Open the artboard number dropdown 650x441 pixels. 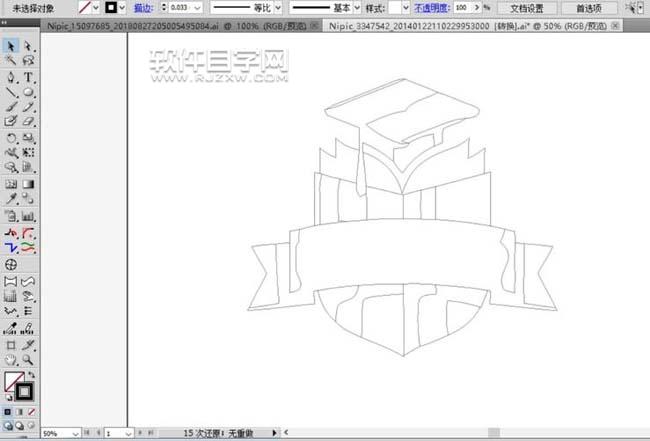pyautogui.click(x=128, y=434)
